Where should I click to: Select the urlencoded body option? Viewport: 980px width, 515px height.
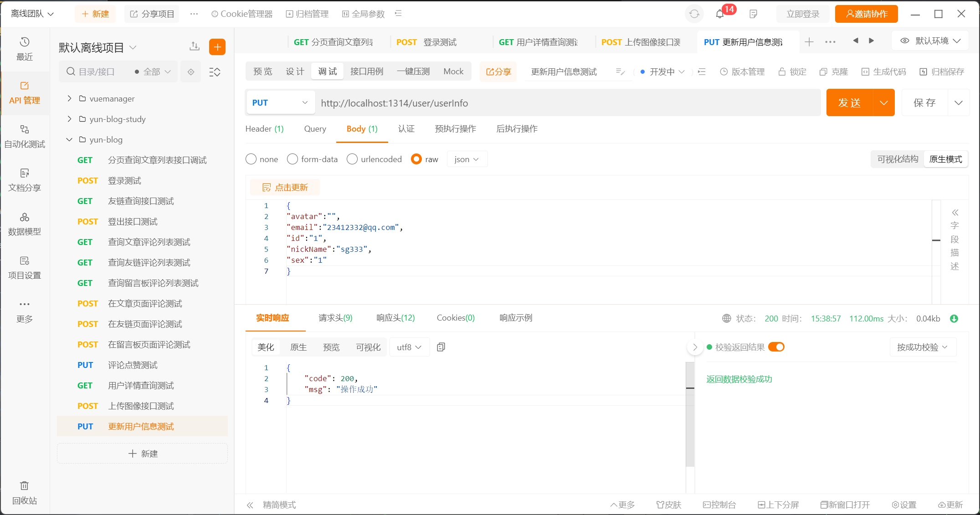pyautogui.click(x=352, y=159)
